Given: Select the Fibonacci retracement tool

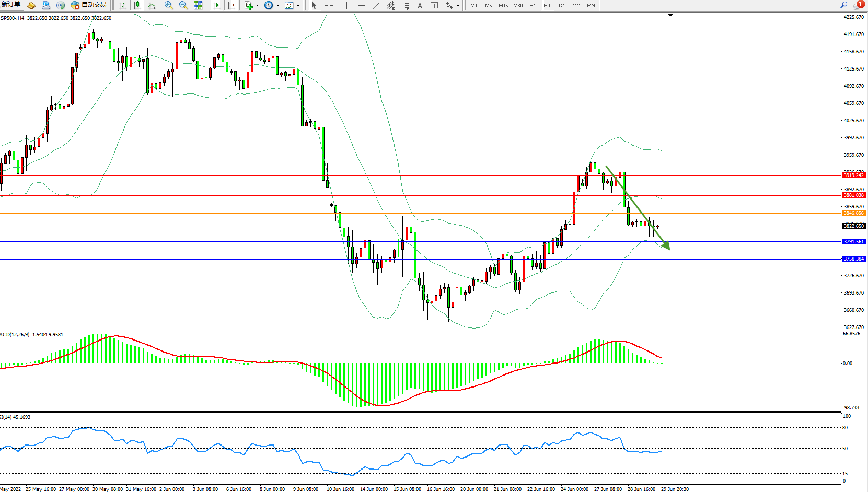Looking at the screenshot, I should click(406, 5).
